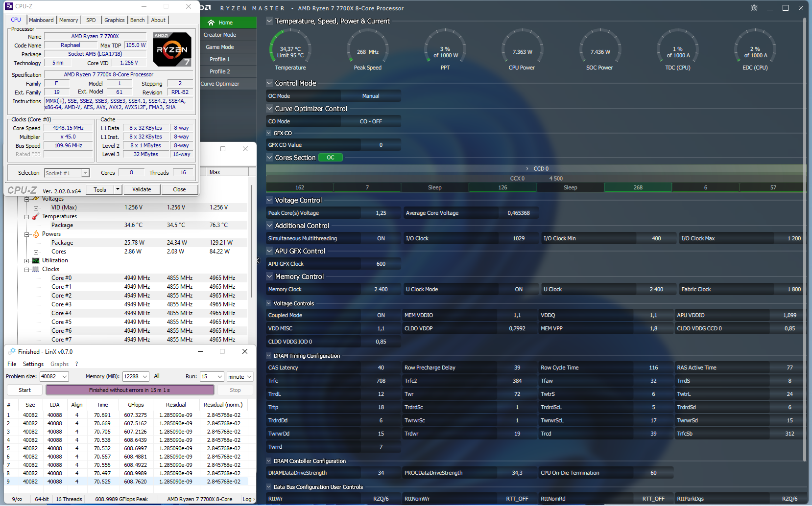Click the Temperatures thermometer icon in sensor tree
The width and height of the screenshot is (812, 506).
pyautogui.click(x=35, y=216)
